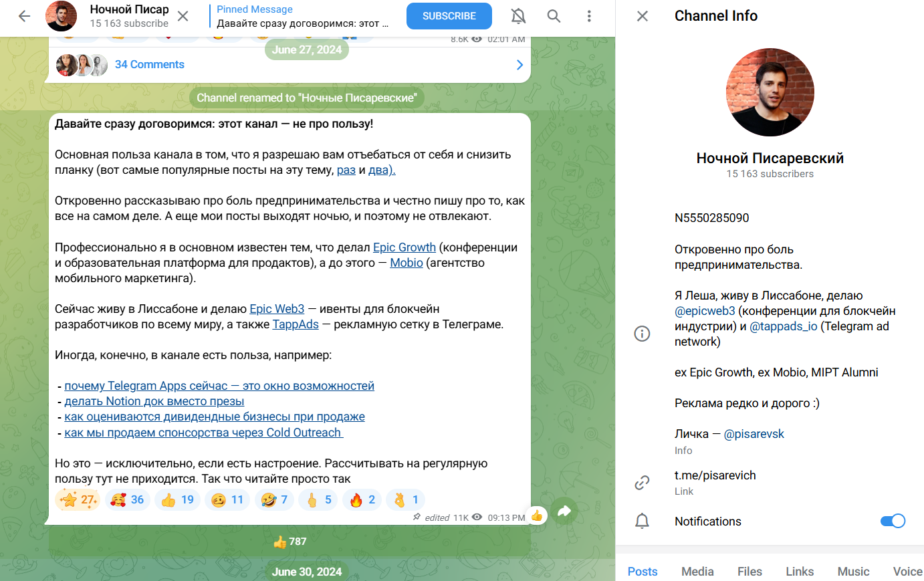
Task: Click the N5550285090 text
Action: click(x=712, y=218)
